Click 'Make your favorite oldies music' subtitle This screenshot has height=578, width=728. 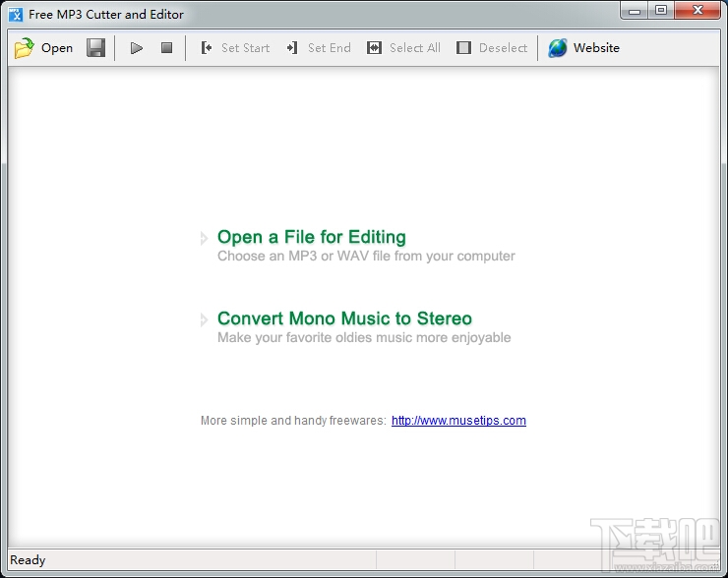364,338
